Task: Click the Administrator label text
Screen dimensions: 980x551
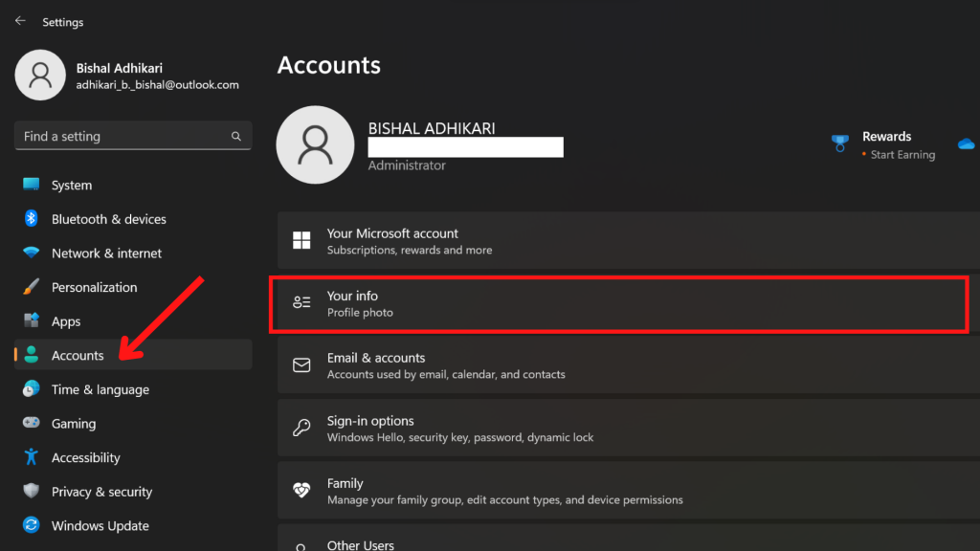Action: pyautogui.click(x=407, y=165)
